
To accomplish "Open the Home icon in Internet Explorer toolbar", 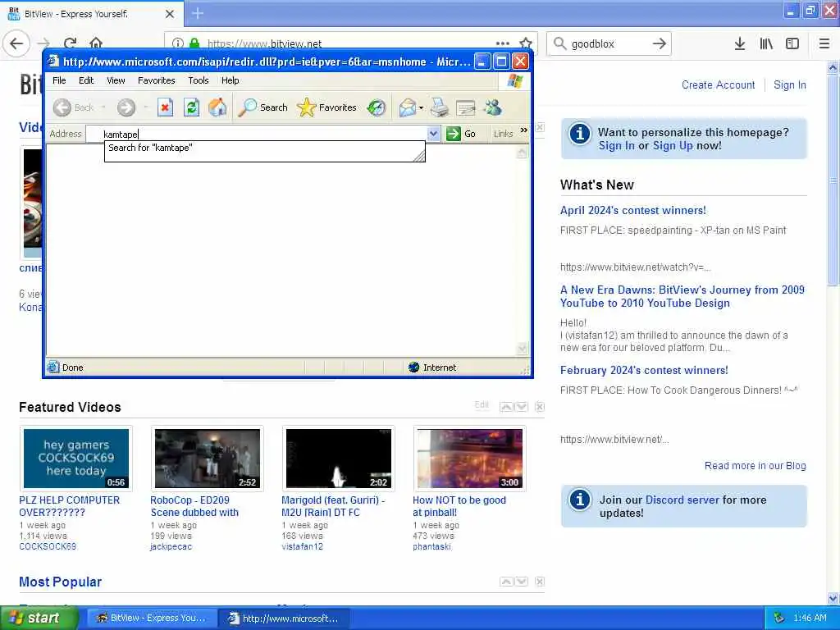I will 217,107.
